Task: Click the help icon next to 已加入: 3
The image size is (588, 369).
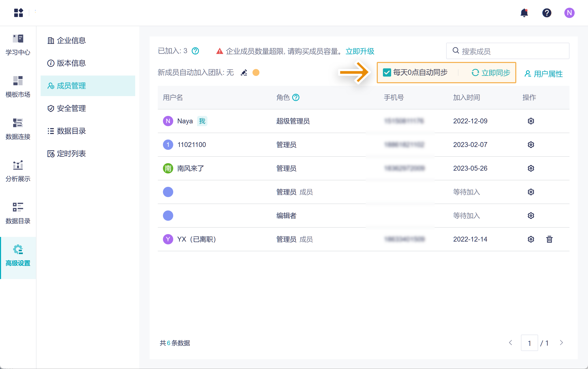Action: [195, 51]
